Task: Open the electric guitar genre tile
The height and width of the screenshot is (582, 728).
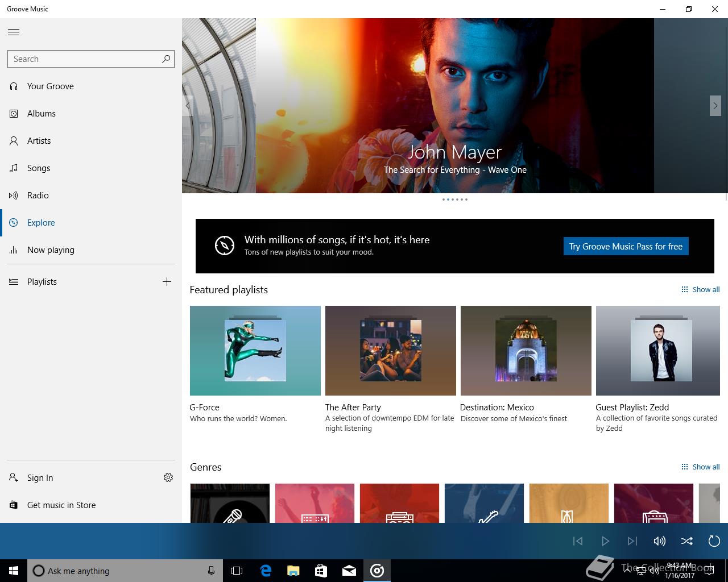Action: pos(484,503)
